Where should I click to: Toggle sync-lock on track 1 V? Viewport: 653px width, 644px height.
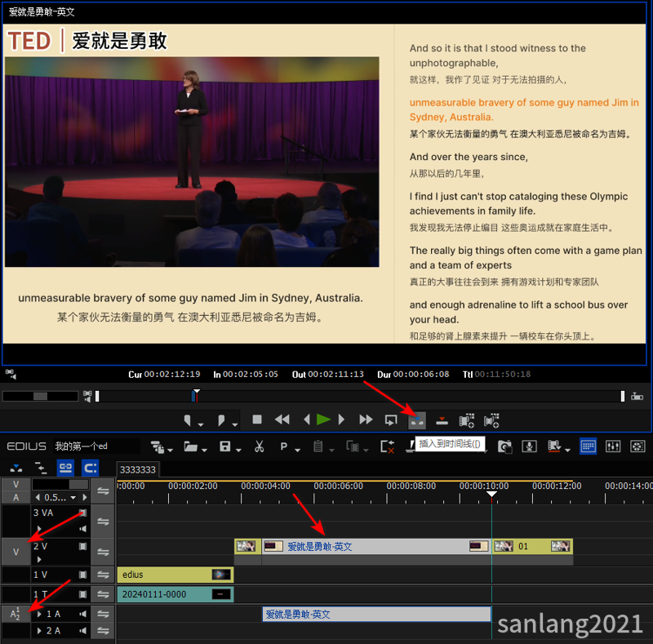click(103, 575)
